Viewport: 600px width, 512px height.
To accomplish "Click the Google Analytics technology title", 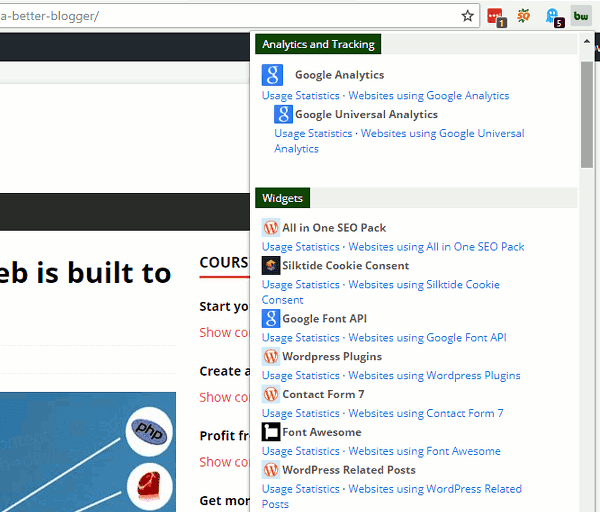I will point(339,75).
